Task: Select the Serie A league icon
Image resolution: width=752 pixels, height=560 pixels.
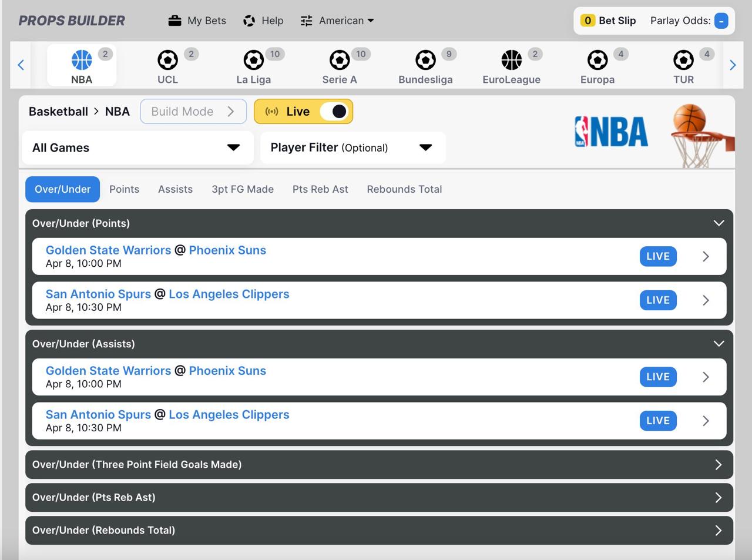Action: coord(340,59)
